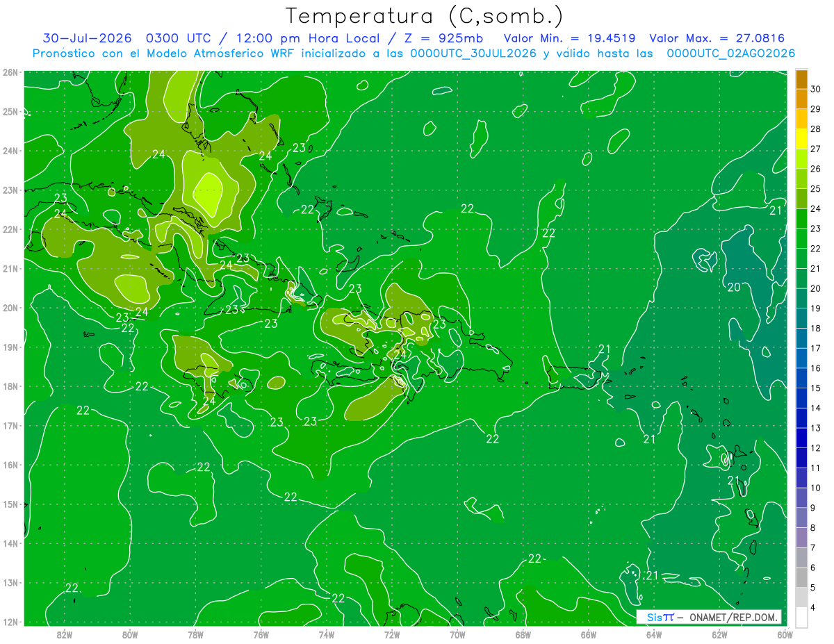Click the "Temperatura (C,somb.)" chart title
Viewport: 834px width, 644px height.
pos(425,16)
